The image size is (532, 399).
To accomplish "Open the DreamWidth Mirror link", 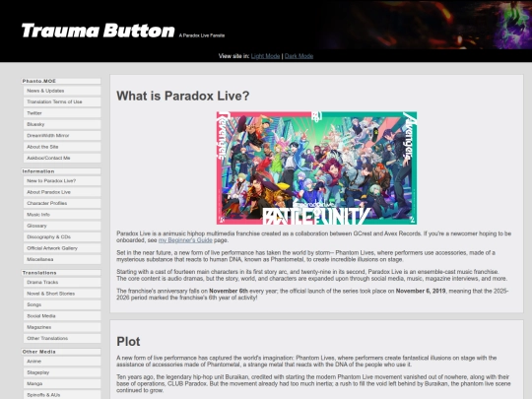I will (x=62, y=136).
